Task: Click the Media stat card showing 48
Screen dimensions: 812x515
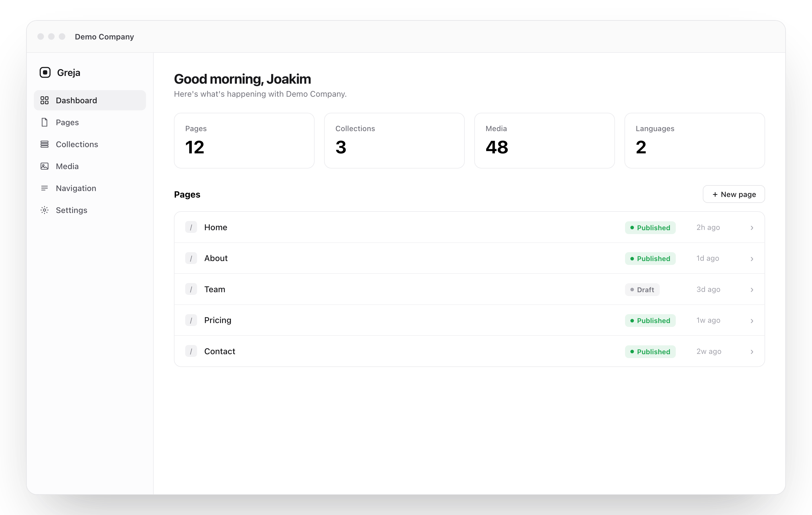Action: tap(544, 141)
